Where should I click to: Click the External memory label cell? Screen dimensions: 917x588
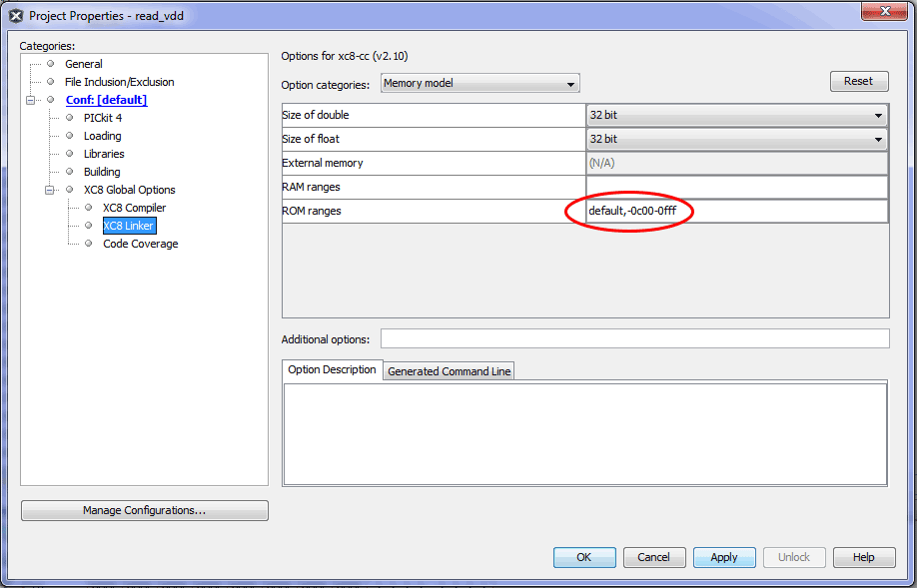434,163
